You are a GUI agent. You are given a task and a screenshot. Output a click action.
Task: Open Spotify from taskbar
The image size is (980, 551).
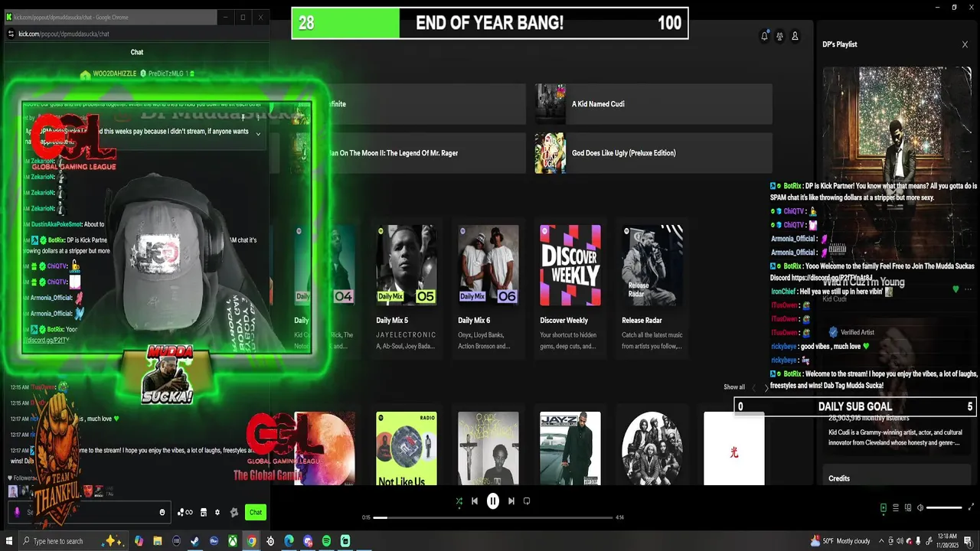[326, 541]
